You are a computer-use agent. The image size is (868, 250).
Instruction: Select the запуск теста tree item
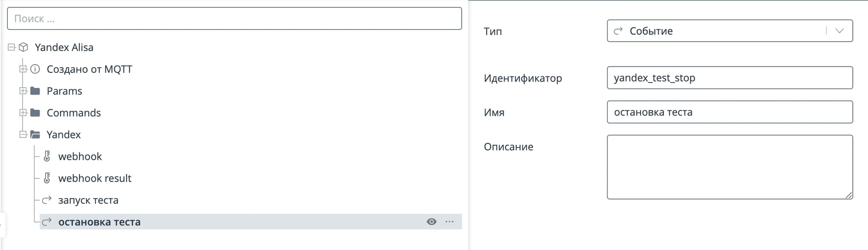coord(88,200)
